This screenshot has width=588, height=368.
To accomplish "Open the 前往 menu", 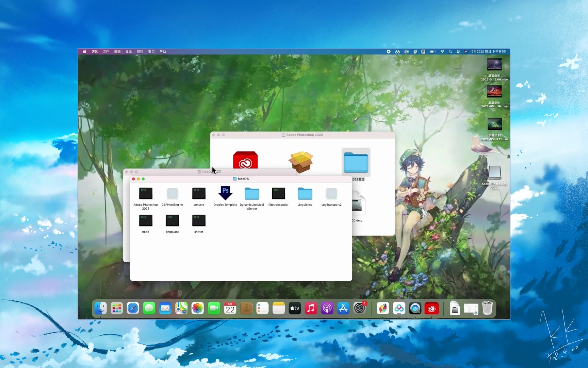I will click(140, 51).
